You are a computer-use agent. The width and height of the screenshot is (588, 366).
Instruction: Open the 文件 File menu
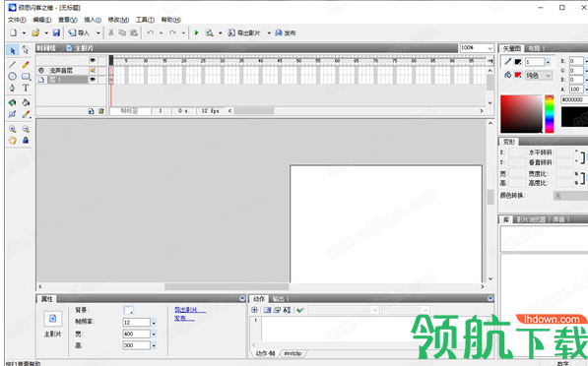pyautogui.click(x=17, y=20)
